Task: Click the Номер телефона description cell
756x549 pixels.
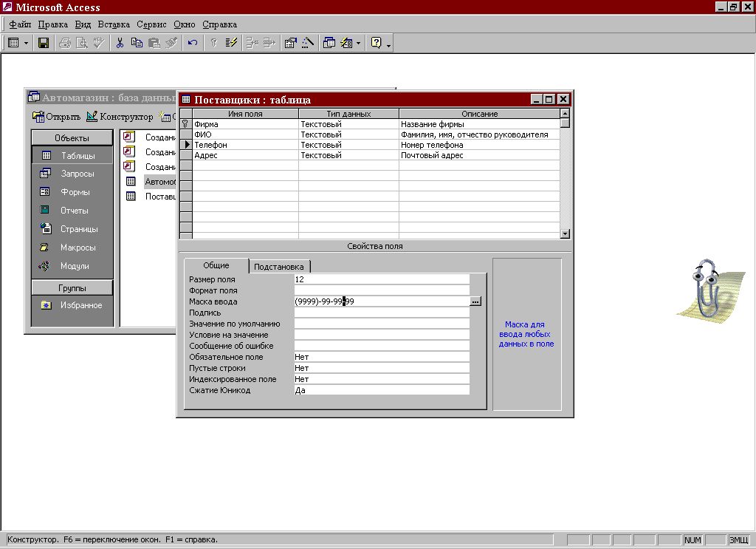Action: click(479, 145)
